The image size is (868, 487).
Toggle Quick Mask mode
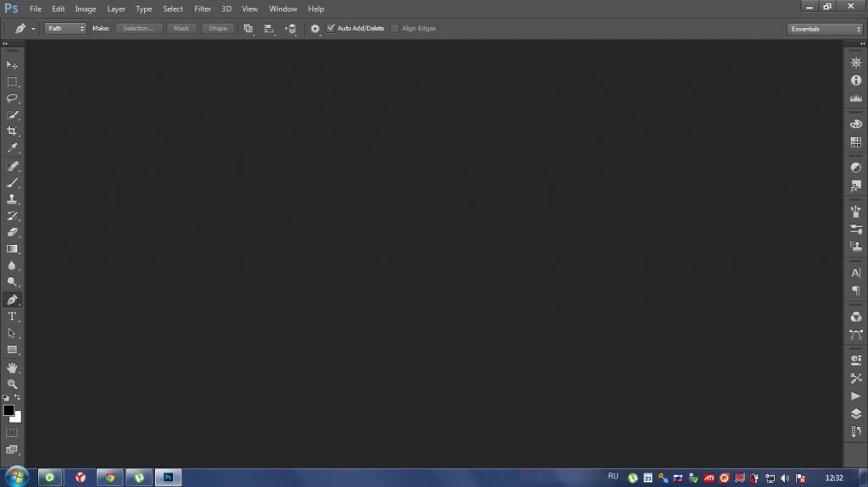coord(12,433)
